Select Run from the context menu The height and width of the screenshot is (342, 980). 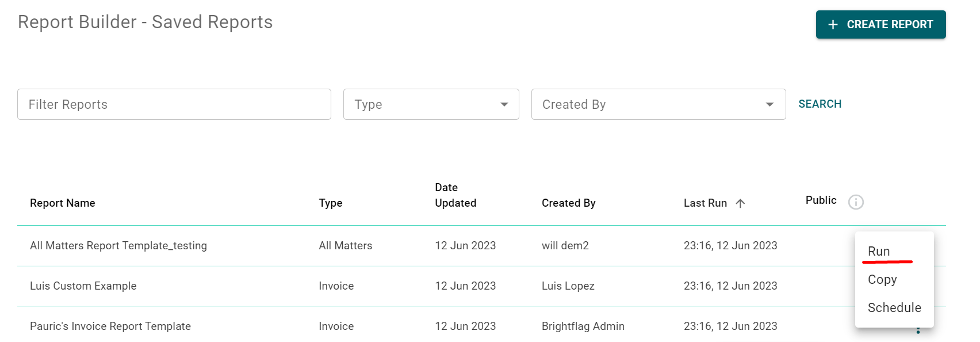point(879,252)
